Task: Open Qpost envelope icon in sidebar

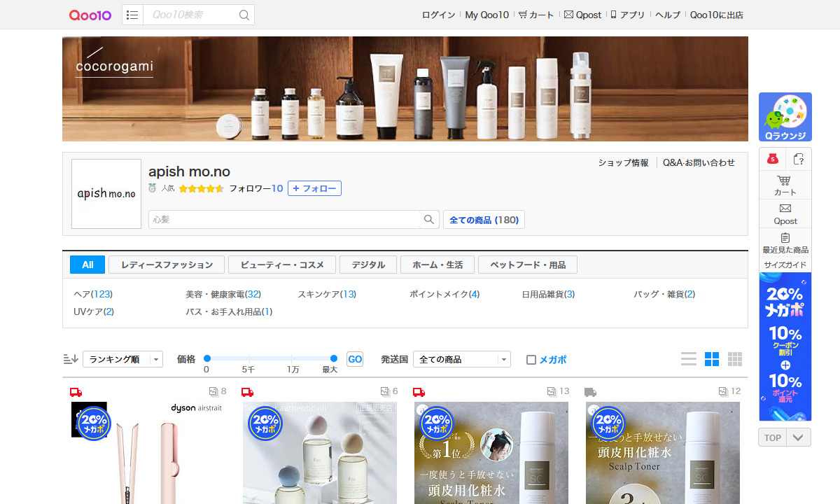Action: pos(785,209)
